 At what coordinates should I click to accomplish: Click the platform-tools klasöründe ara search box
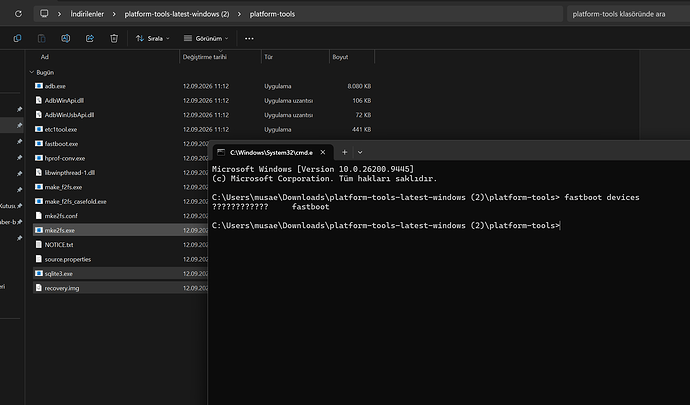tap(629, 14)
